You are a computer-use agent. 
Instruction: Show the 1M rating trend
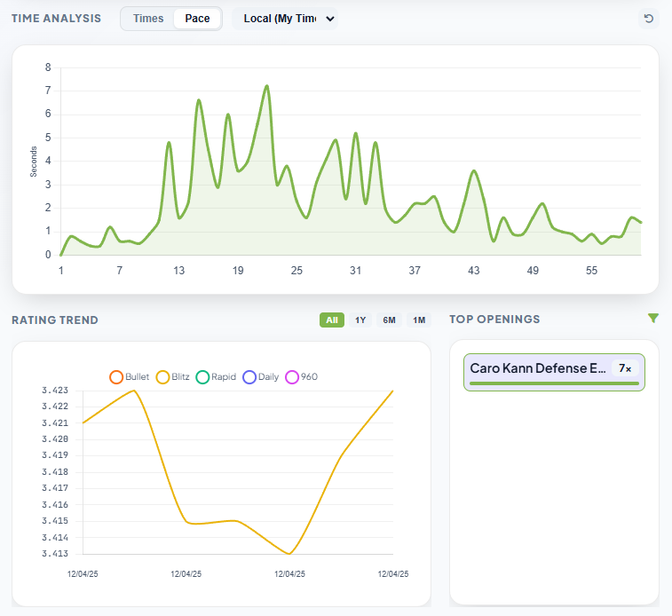point(419,320)
